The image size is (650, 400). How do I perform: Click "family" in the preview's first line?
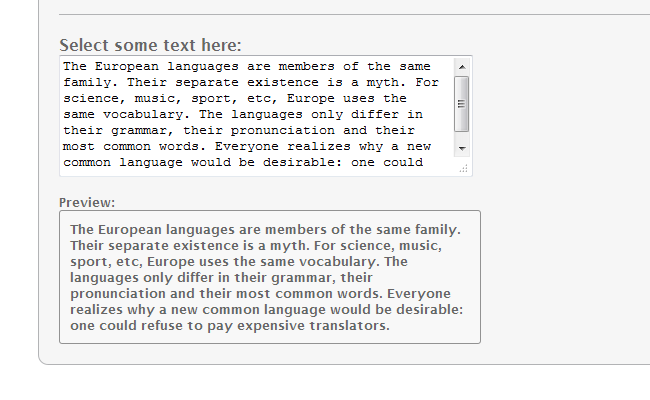click(x=433, y=230)
